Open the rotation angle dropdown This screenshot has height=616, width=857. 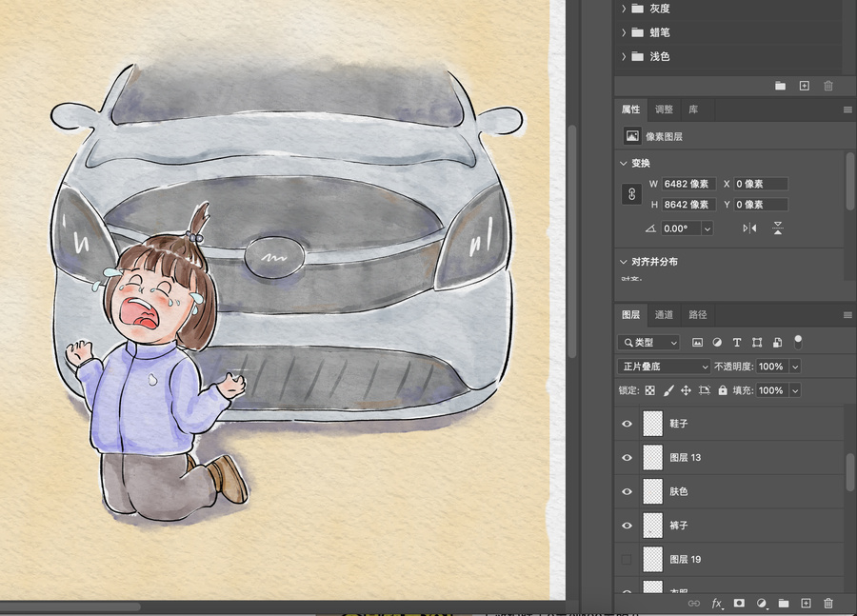pyautogui.click(x=708, y=229)
